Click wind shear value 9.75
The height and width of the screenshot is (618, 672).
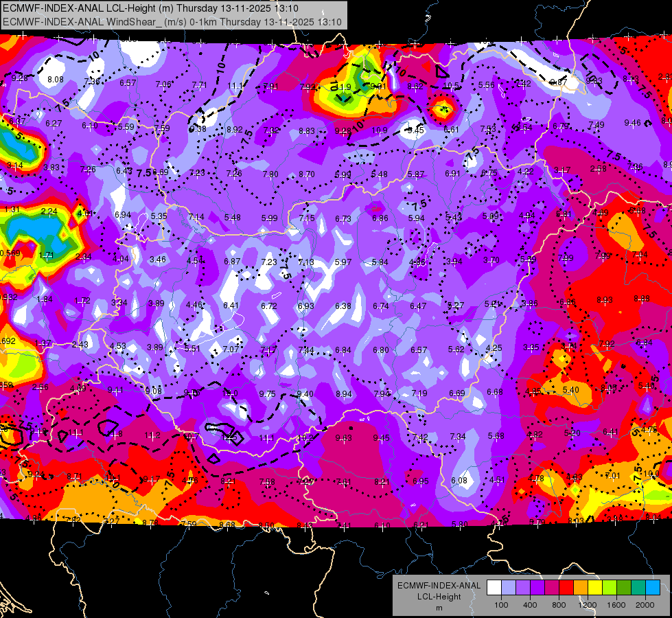pos(268,393)
